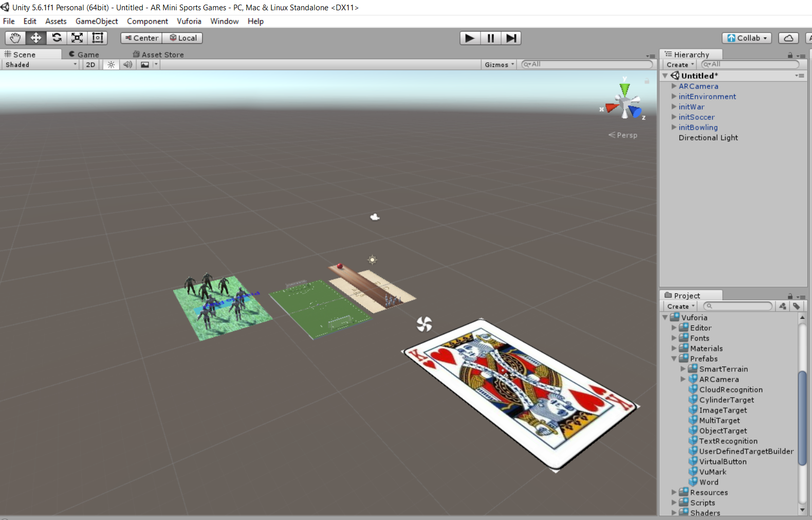812x520 pixels.
Task: Open the Window menu
Action: pyautogui.click(x=225, y=21)
